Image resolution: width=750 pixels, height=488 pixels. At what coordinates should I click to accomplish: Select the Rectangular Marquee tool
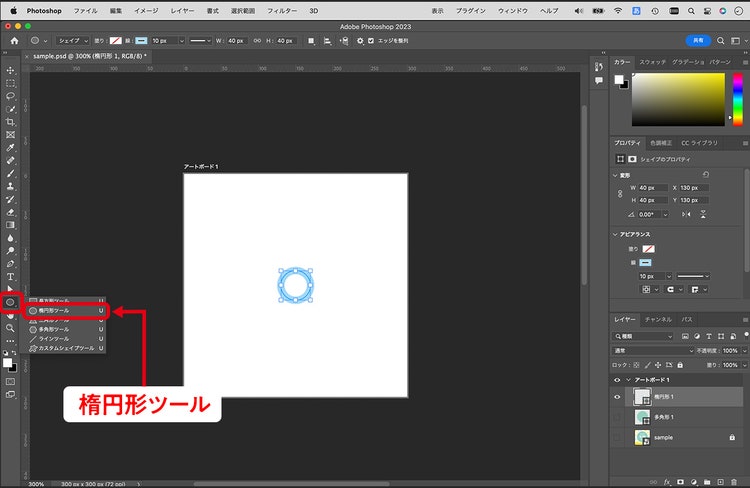tap(10, 83)
